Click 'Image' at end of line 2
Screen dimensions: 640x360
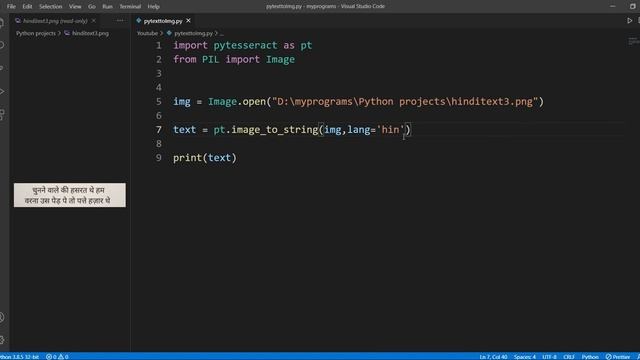280,60
